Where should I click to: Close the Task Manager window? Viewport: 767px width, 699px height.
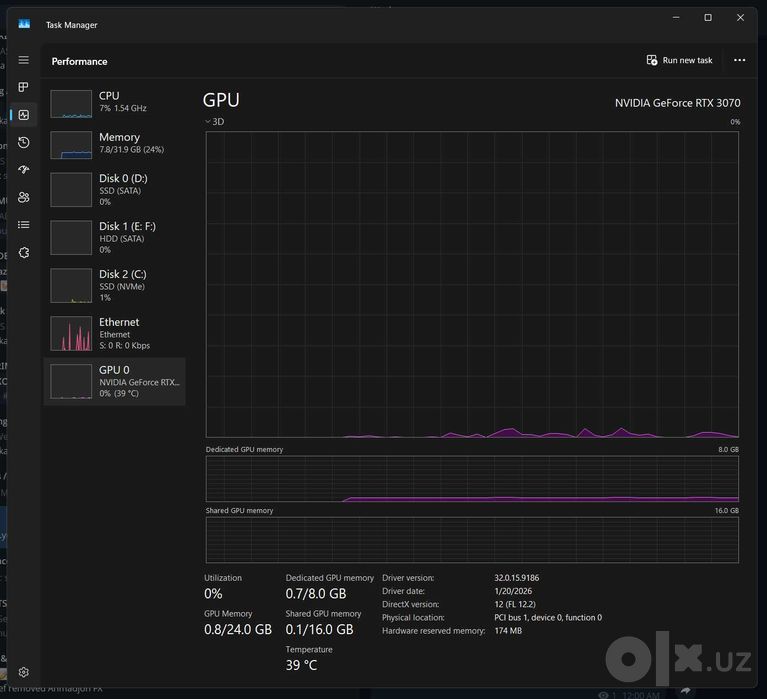click(740, 18)
